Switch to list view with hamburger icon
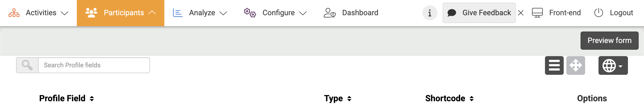The image size is (644, 109). [x=554, y=65]
